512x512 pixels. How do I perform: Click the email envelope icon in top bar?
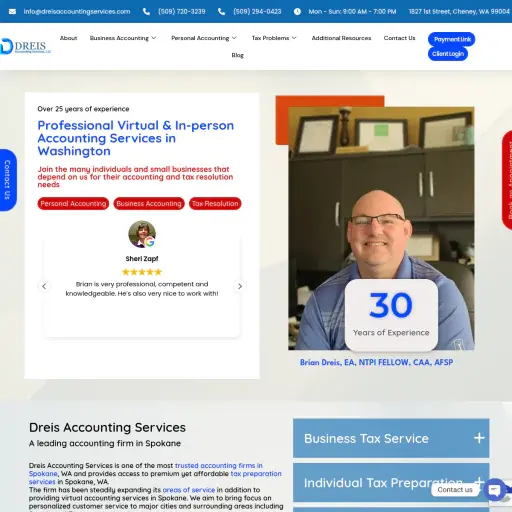tap(12, 12)
